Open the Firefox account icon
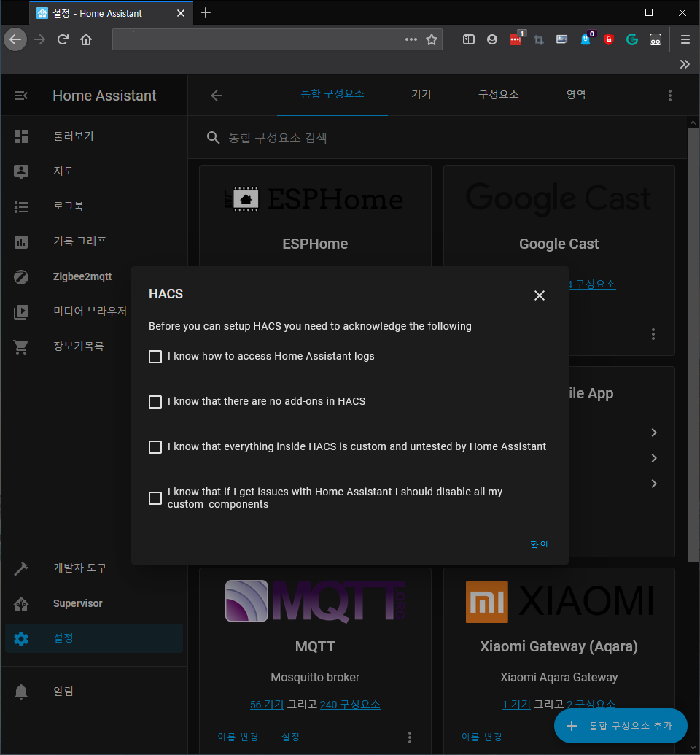Viewport: 700px width, 755px height. (x=491, y=39)
